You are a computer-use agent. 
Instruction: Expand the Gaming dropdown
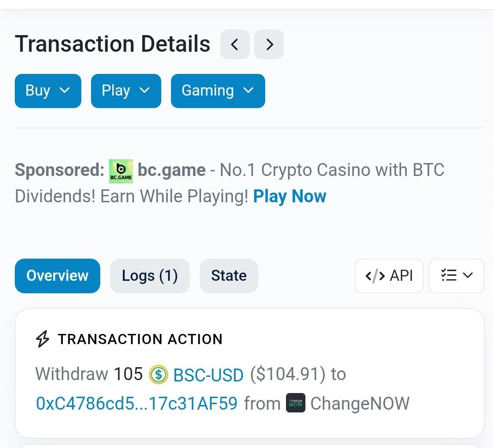218,91
